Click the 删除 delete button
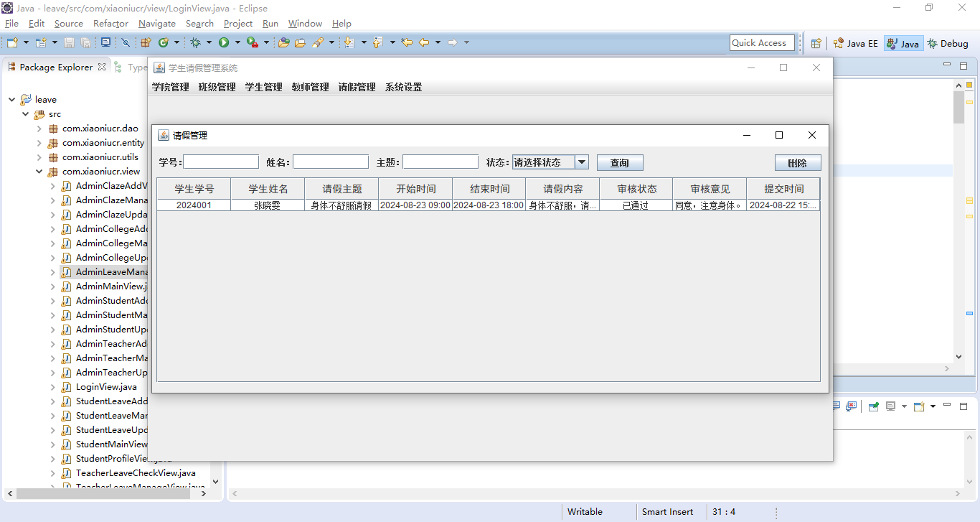 coord(797,163)
